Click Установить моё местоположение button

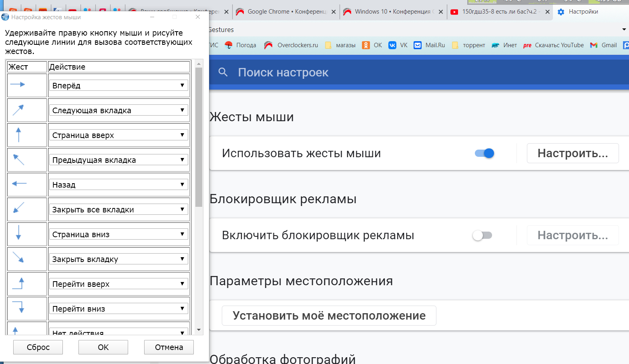329,316
